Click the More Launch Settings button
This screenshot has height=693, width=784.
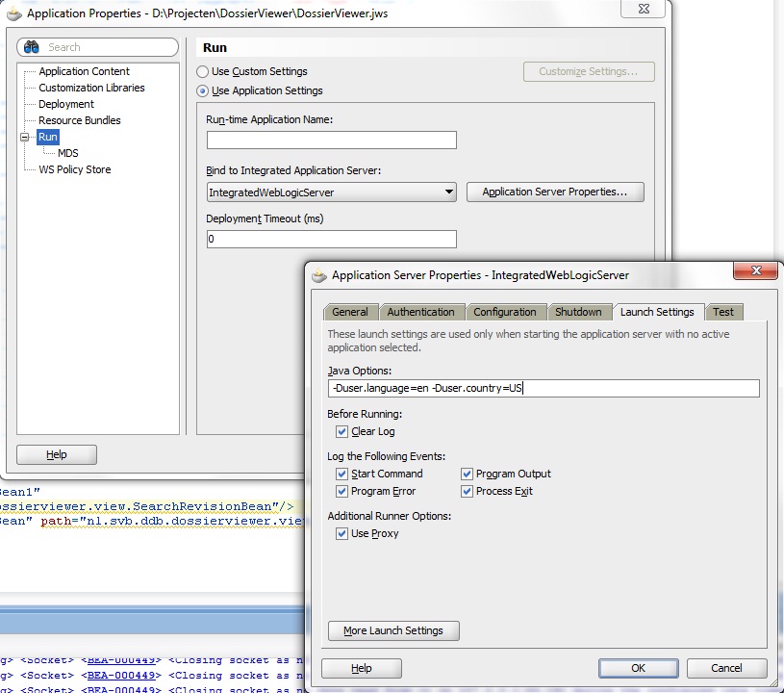(393, 631)
